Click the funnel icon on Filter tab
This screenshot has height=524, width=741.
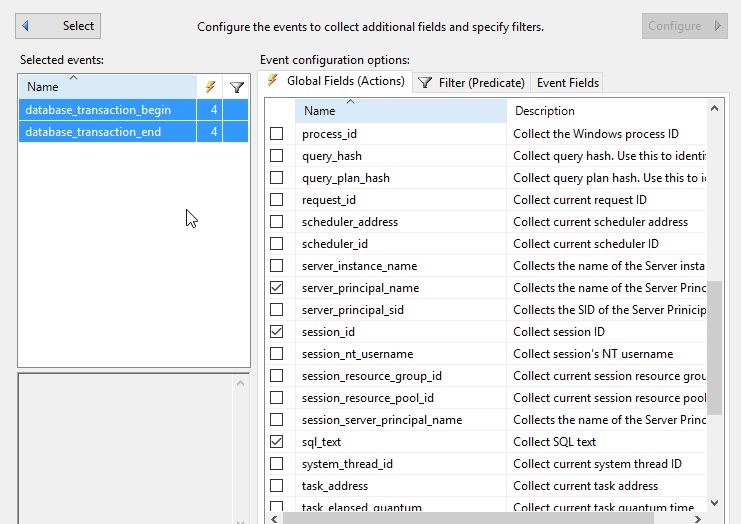click(x=425, y=83)
